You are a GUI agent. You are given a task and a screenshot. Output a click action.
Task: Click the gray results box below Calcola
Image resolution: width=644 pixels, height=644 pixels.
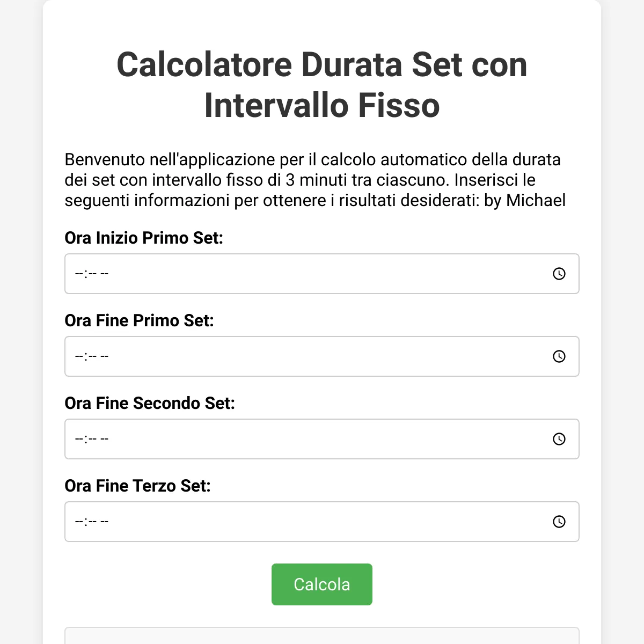tap(322, 635)
